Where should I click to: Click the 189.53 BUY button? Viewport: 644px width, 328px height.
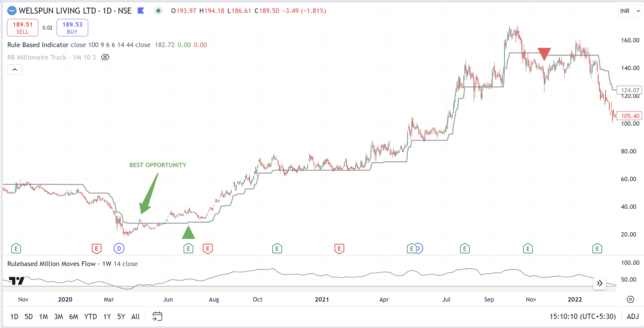click(x=72, y=28)
